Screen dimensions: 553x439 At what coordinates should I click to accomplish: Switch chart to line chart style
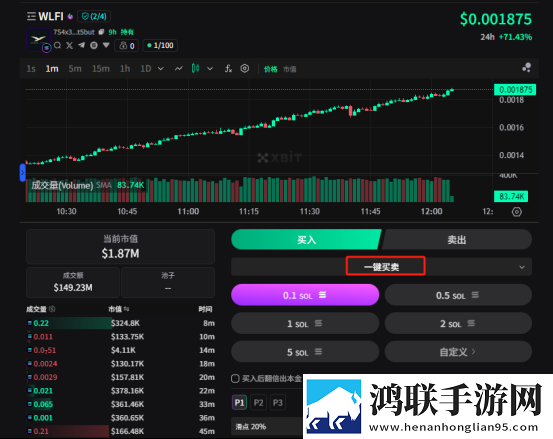179,68
